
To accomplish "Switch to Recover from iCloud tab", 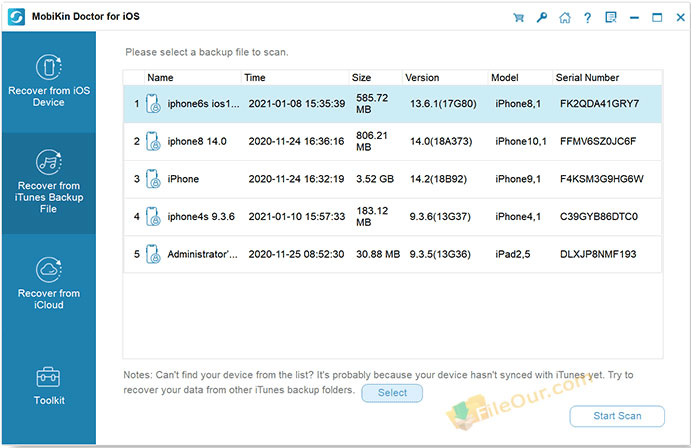I will [x=49, y=284].
